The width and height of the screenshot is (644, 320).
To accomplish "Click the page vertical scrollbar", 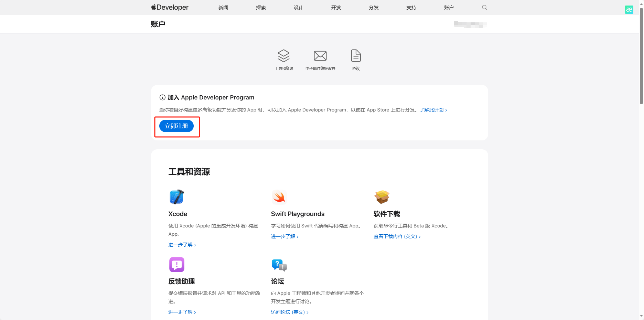I will coord(641,55).
